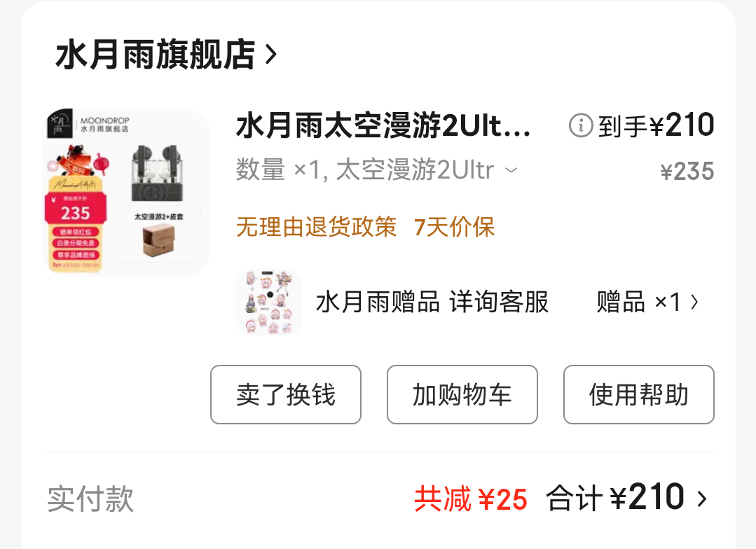Tap the 到手¥210 final price label
756x549 pixels.
(657, 125)
